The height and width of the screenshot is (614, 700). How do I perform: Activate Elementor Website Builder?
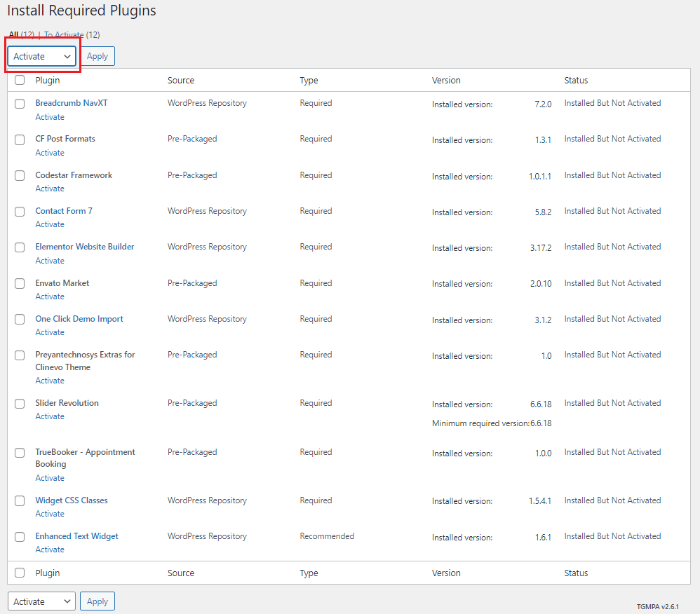point(50,261)
